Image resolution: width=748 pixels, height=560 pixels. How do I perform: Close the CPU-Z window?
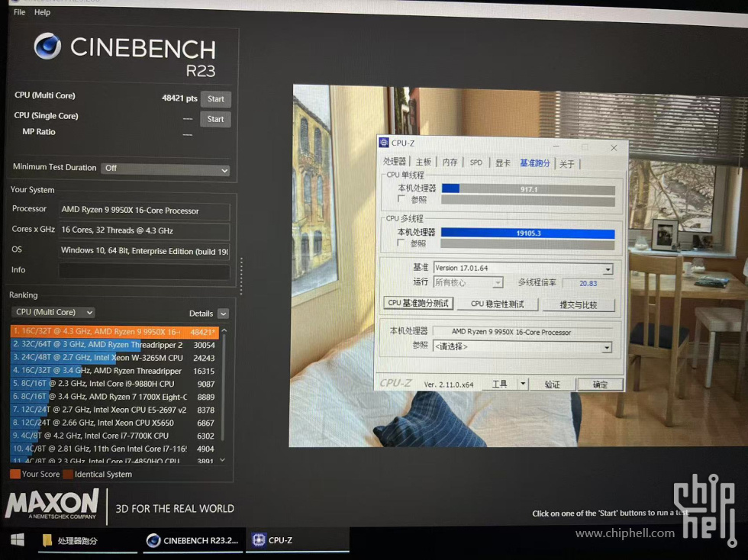pos(614,148)
